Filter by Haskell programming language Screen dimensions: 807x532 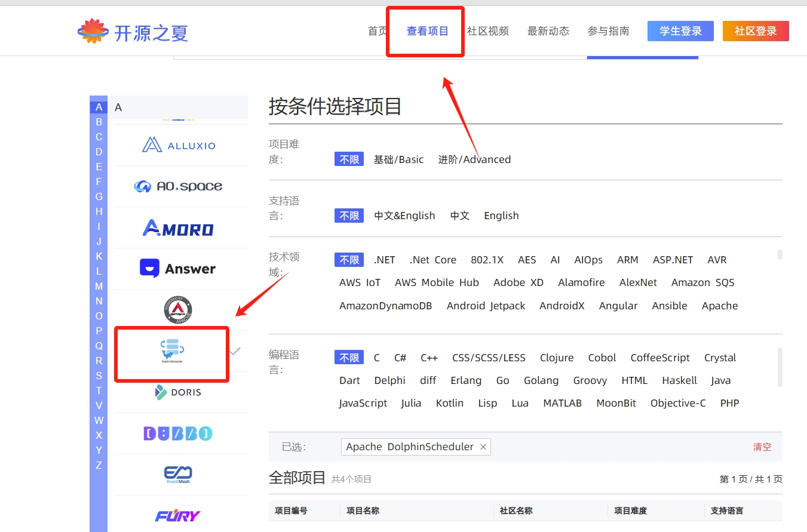pyautogui.click(x=680, y=380)
